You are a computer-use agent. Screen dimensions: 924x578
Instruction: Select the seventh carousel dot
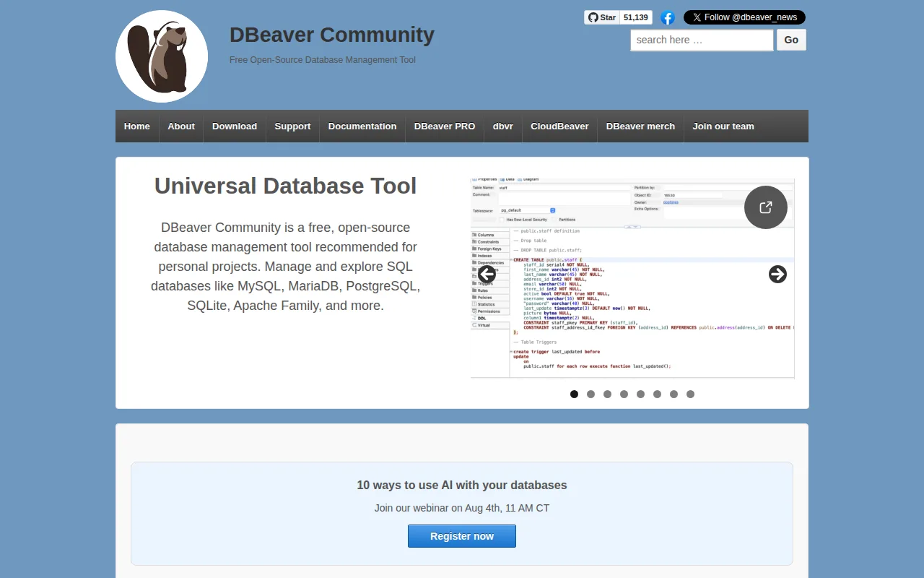pyautogui.click(x=674, y=394)
